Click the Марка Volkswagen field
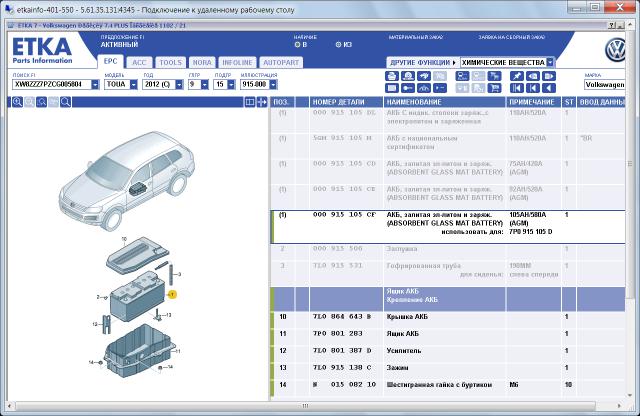The height and width of the screenshot is (416, 640). pos(604,85)
